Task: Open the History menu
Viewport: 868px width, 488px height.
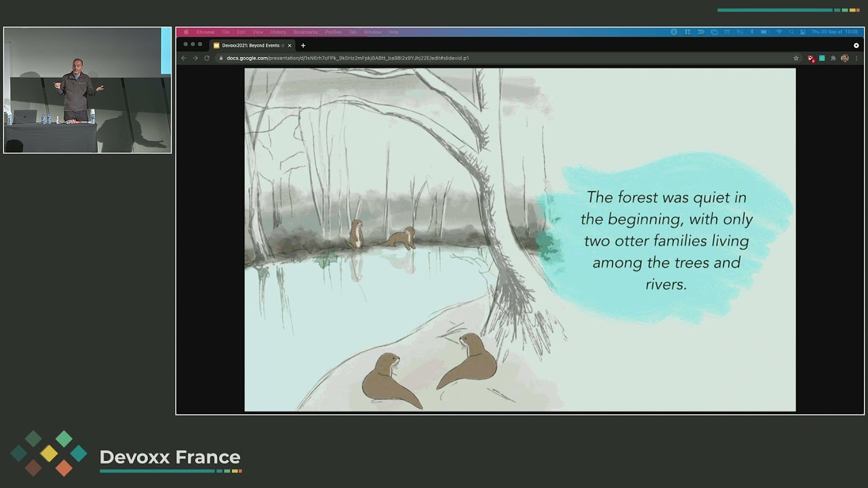Action: point(279,32)
